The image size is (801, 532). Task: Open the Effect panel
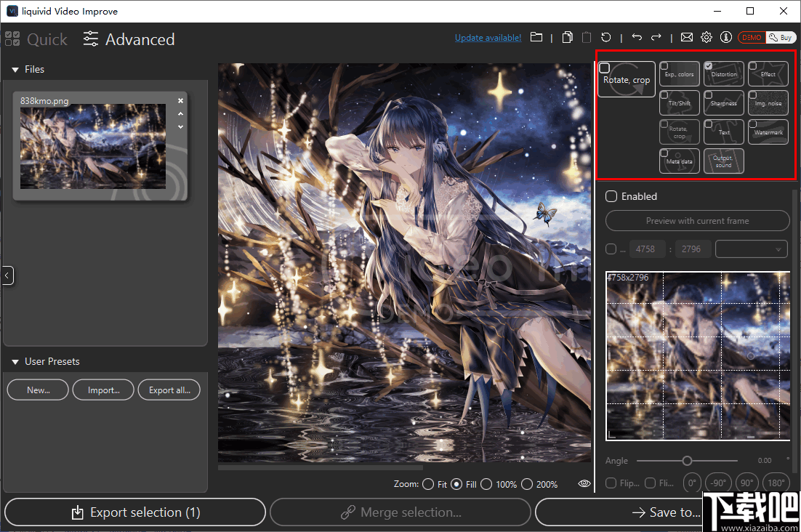[768, 73]
